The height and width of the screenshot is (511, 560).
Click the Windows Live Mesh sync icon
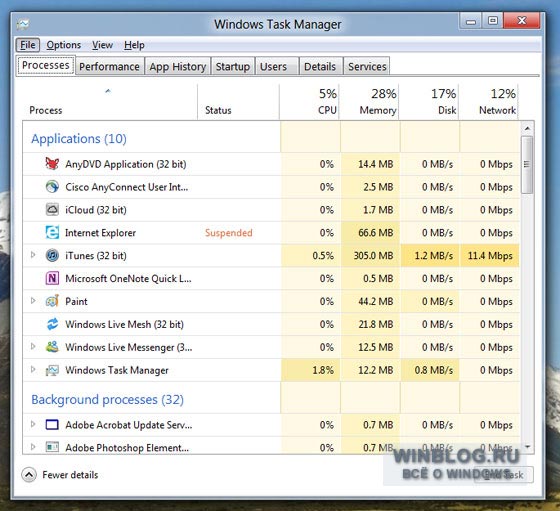pos(52,324)
